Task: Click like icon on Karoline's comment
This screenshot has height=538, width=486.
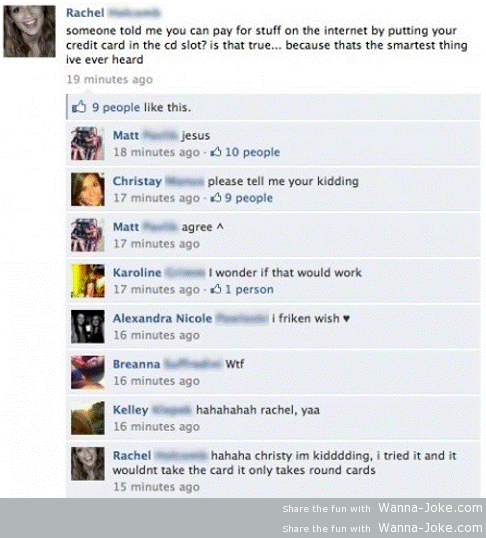Action: pyautogui.click(x=216, y=289)
